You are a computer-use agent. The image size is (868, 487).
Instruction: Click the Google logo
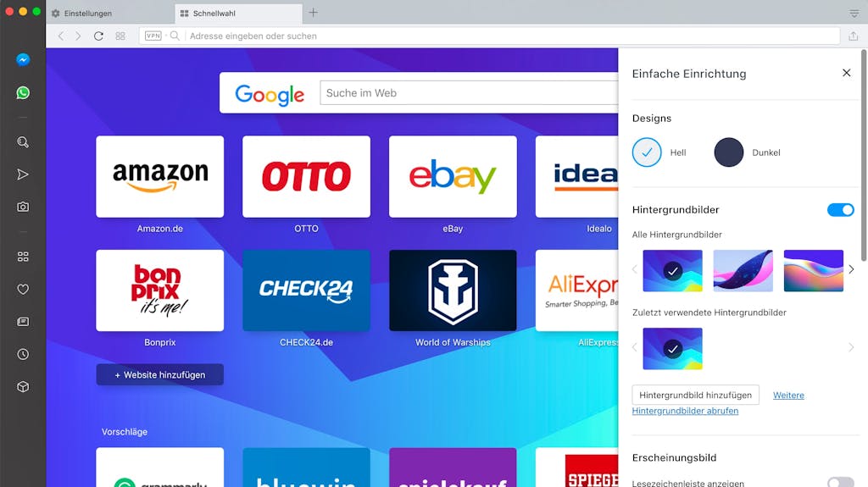[x=270, y=95]
